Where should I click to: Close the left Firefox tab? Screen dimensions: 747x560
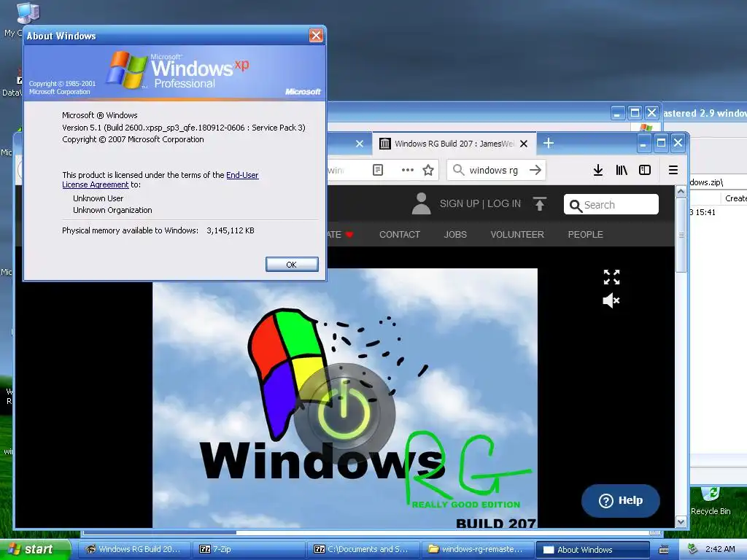point(360,144)
